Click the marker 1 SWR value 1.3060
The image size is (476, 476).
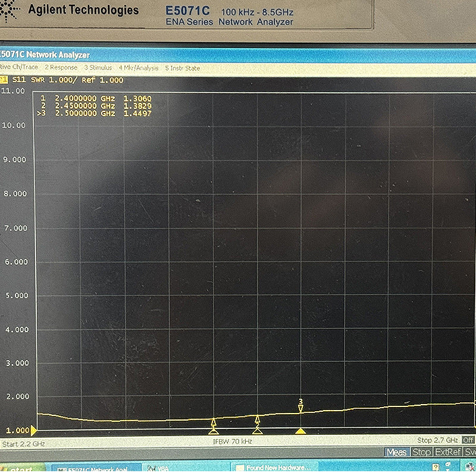(137, 99)
